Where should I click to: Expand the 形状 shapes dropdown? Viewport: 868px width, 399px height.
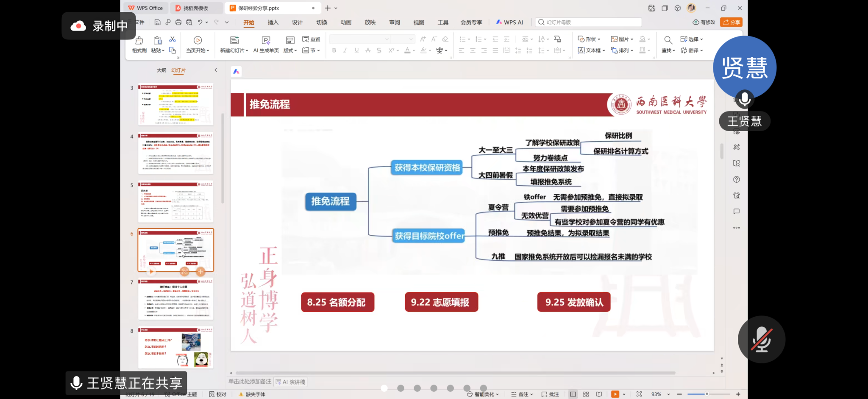(590, 39)
